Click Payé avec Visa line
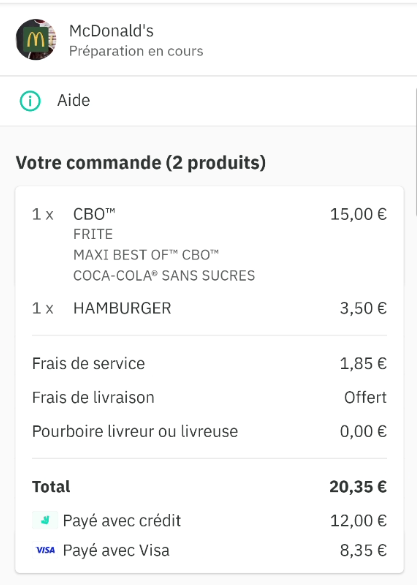417x585 pixels. pos(209,550)
